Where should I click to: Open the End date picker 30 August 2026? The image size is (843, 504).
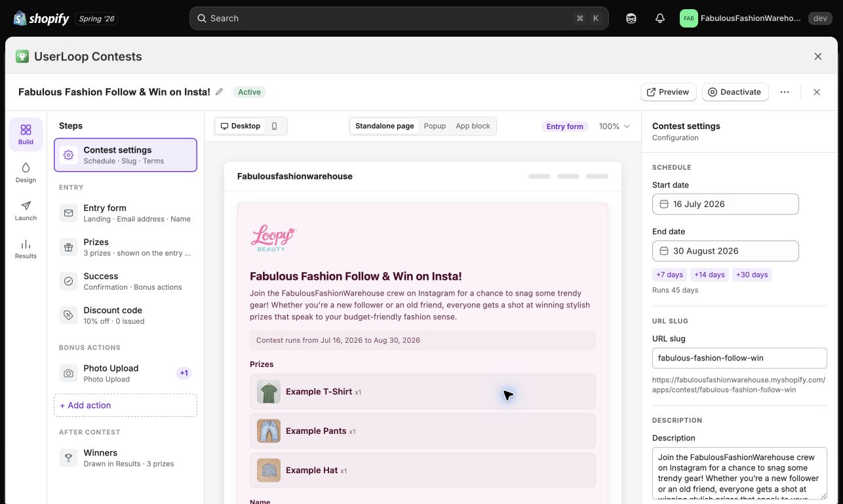coord(726,251)
